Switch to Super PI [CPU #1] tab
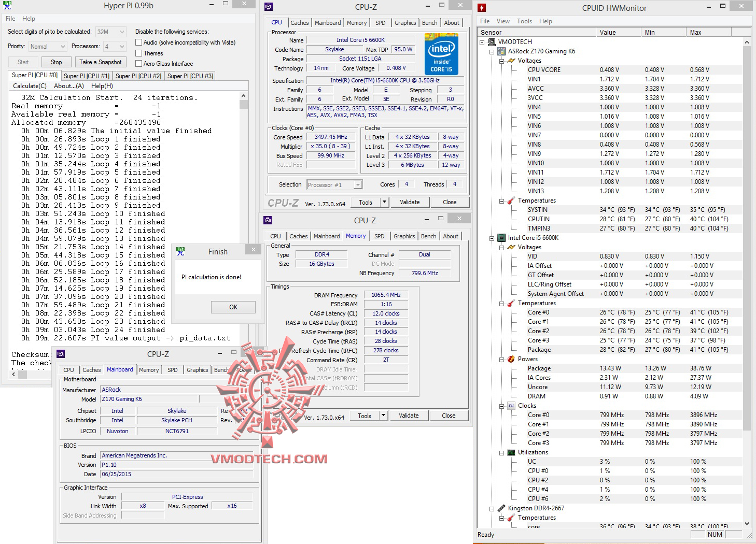Screen dimensions: 756x544 click(87, 76)
